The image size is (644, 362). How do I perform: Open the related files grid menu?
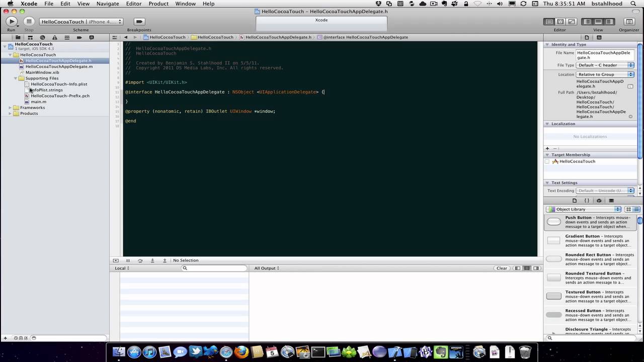click(115, 37)
